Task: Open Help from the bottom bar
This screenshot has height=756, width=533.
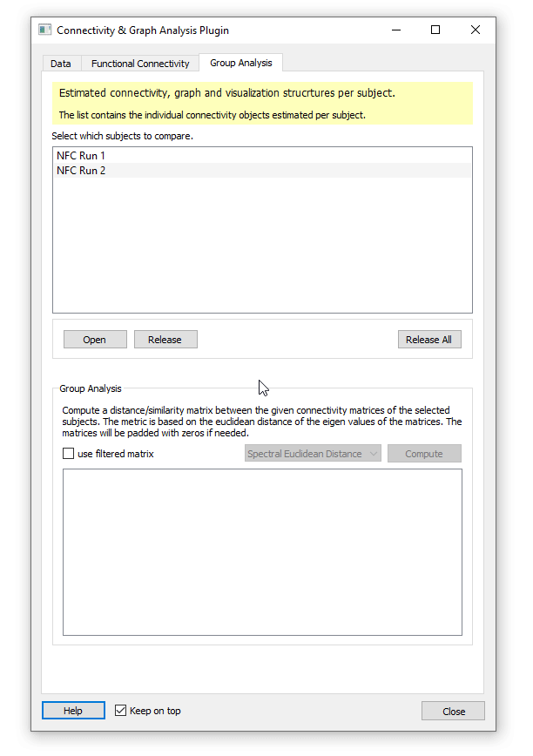Action: pos(73,711)
